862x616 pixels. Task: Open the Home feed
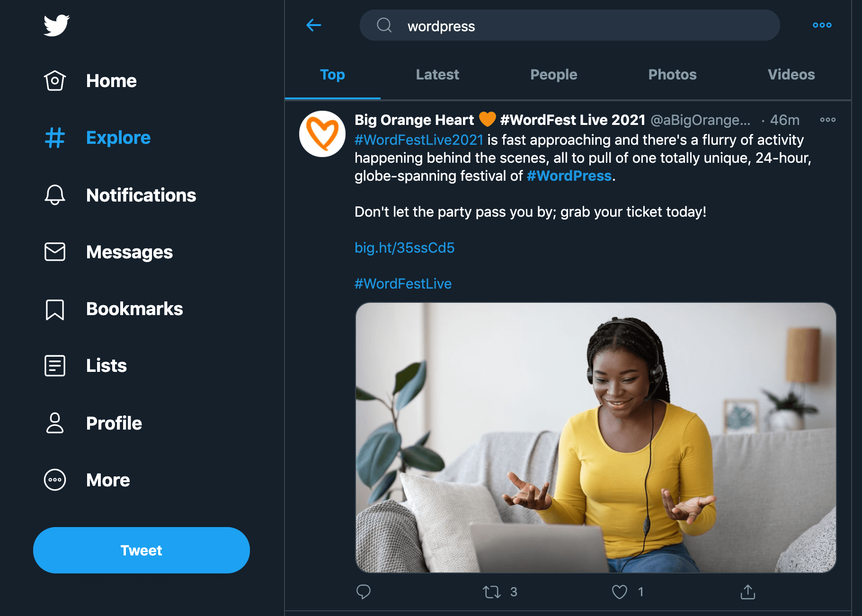pyautogui.click(x=111, y=80)
